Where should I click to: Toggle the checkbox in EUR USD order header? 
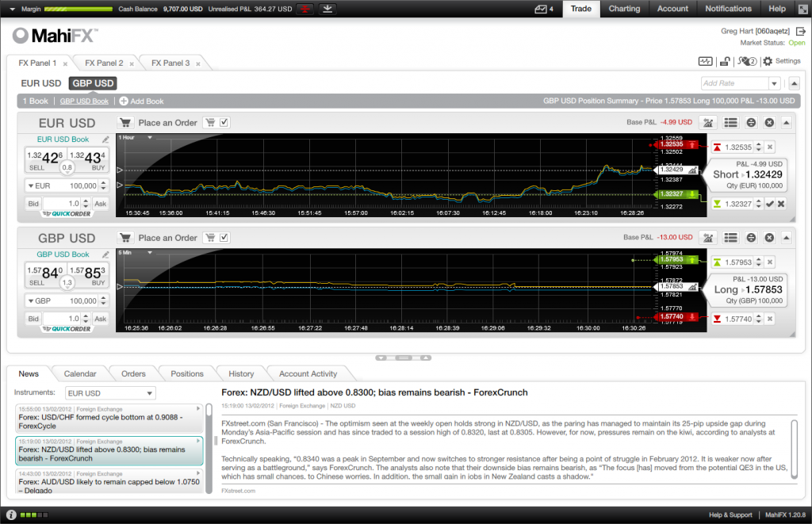pyautogui.click(x=224, y=122)
